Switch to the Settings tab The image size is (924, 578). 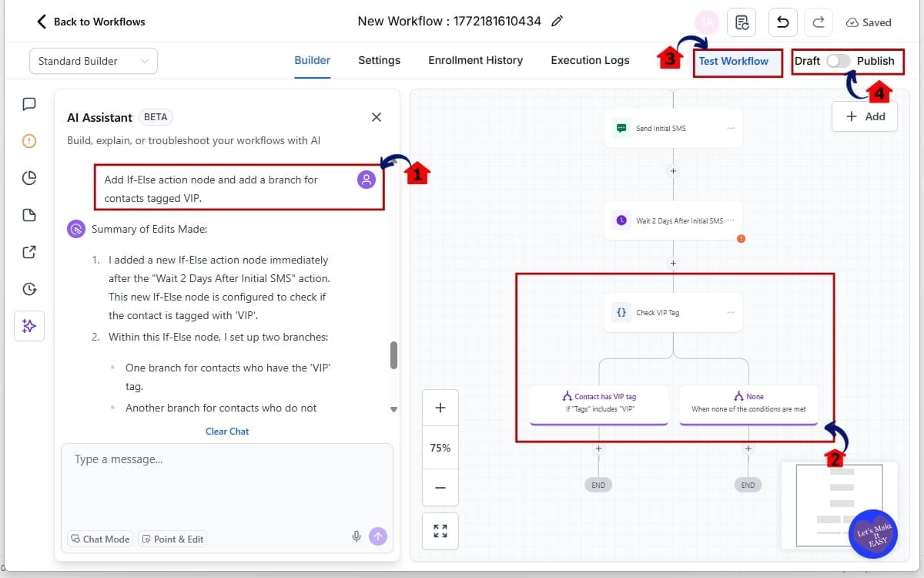click(379, 60)
